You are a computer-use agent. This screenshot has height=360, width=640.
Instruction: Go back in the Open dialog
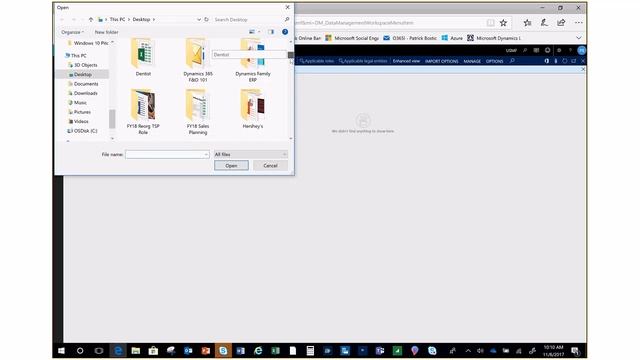pos(62,20)
